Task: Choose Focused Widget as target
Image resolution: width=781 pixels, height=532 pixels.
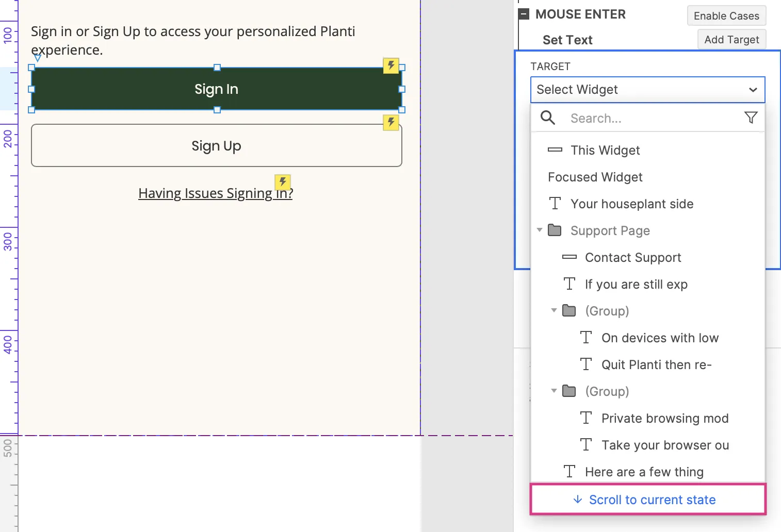Action: pyautogui.click(x=595, y=177)
